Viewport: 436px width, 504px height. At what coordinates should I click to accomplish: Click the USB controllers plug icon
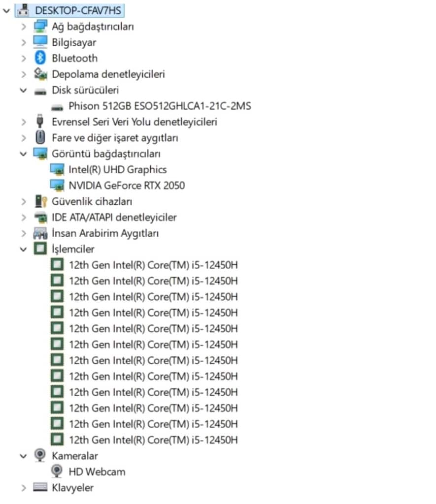tap(40, 122)
